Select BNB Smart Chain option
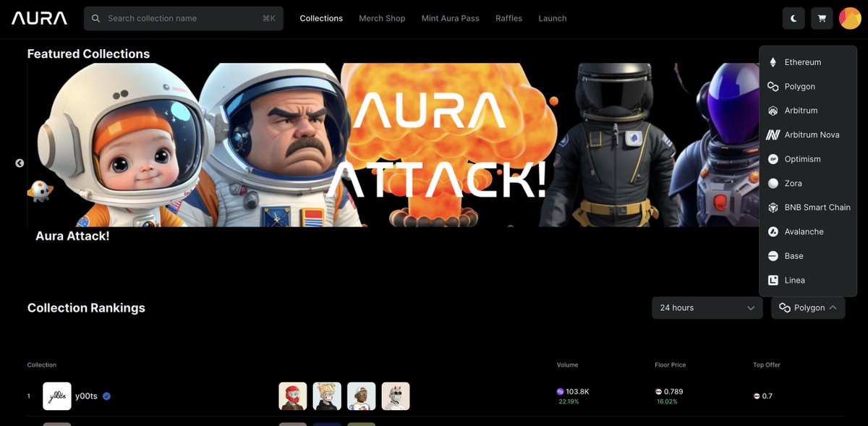The image size is (868, 426). (808, 208)
